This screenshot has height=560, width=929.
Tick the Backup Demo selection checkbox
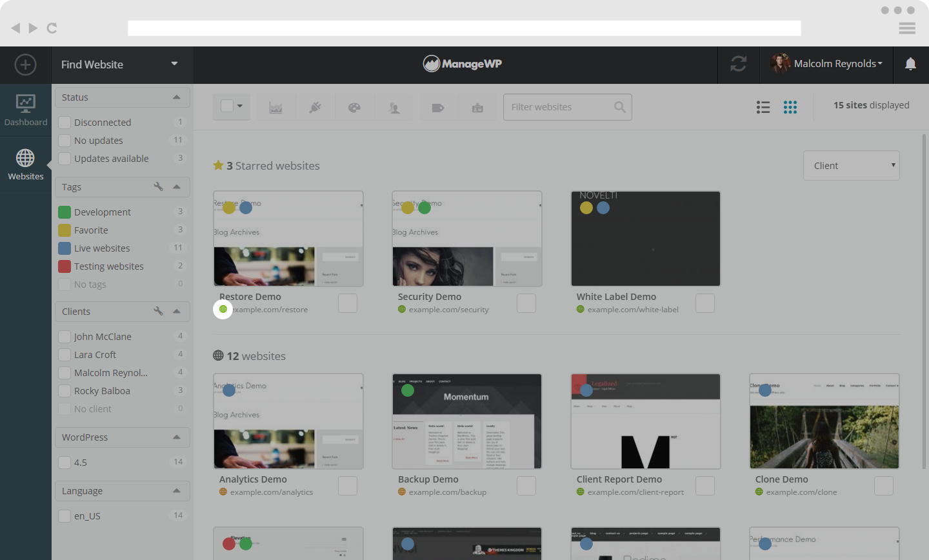coord(526,486)
